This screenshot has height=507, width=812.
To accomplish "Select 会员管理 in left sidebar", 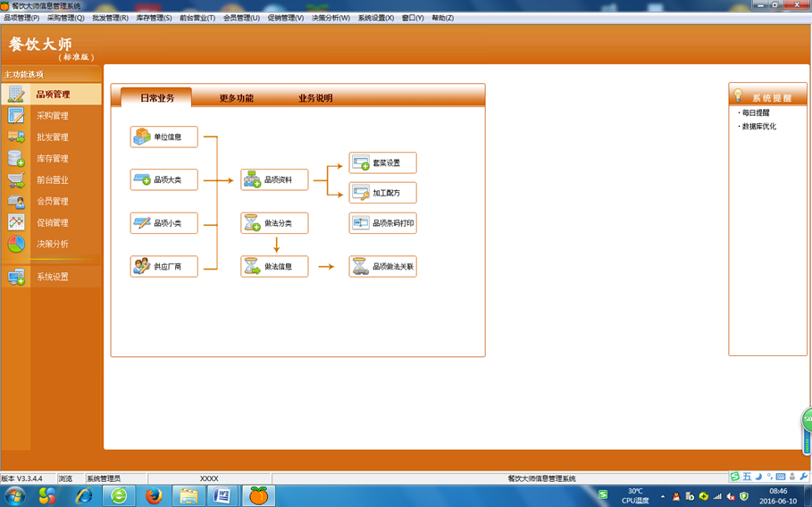I will [52, 202].
